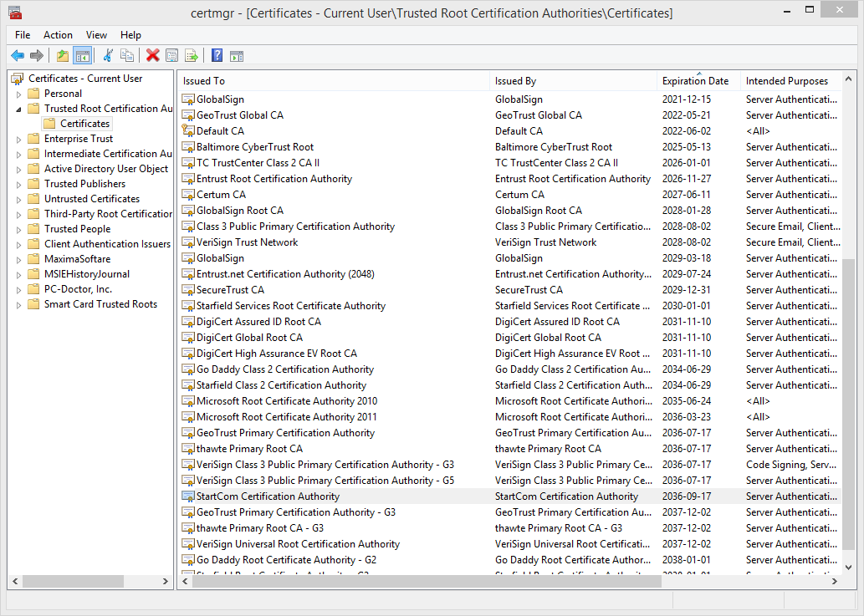Select the VeriSign Trust Network certificate name
This screenshot has width=864, height=616.
tap(248, 242)
